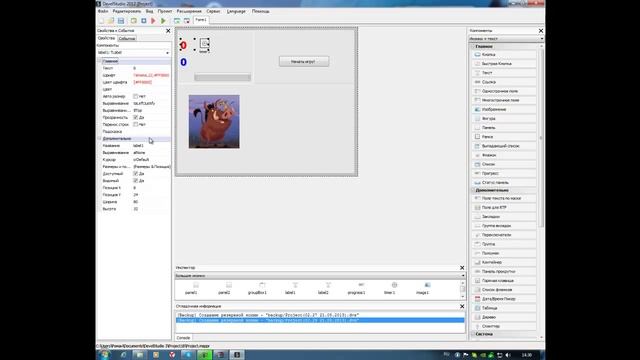Open the Вид menu

pyautogui.click(x=149, y=11)
